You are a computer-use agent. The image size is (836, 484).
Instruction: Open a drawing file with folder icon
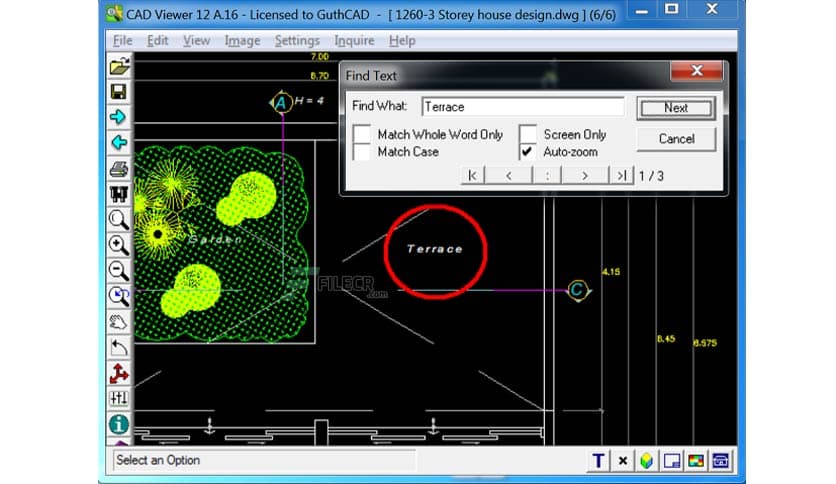(x=119, y=66)
